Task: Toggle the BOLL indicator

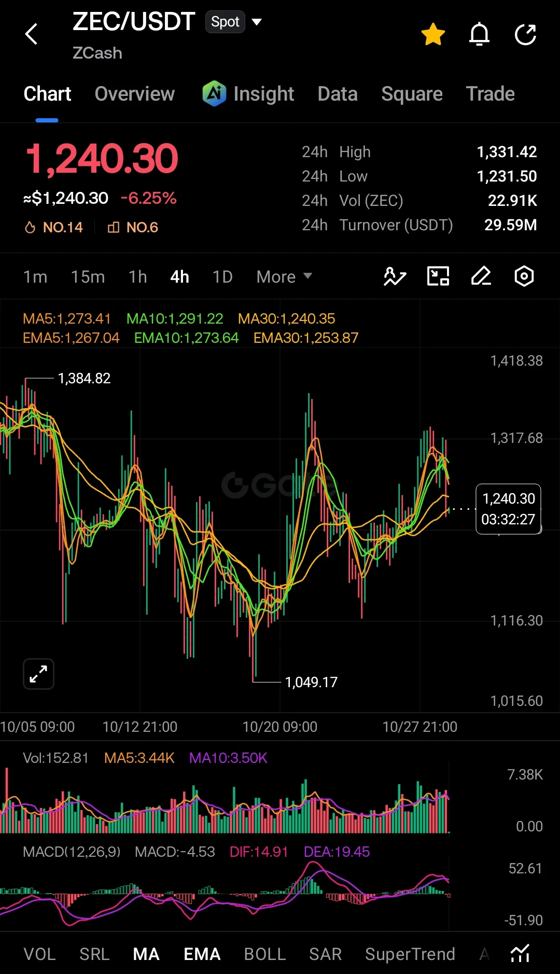Action: coord(265,954)
